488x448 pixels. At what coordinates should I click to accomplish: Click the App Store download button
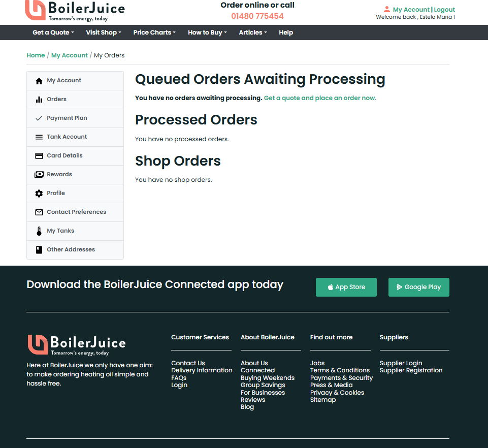346,287
